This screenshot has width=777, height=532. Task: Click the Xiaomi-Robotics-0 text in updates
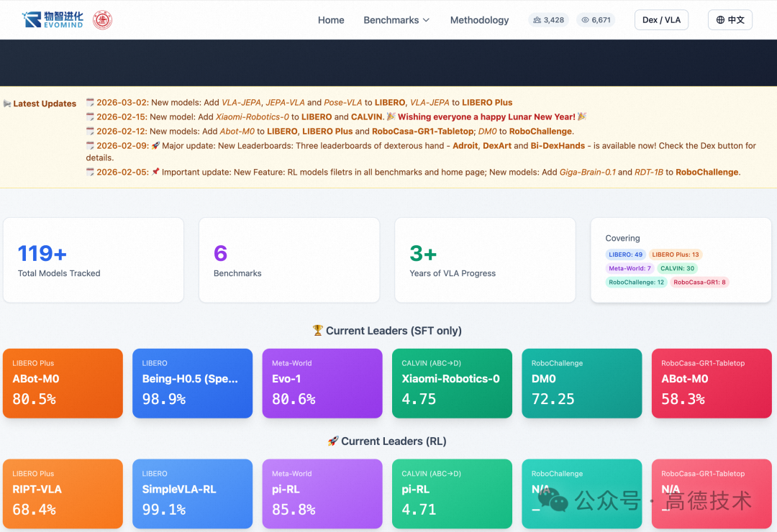coord(253,117)
